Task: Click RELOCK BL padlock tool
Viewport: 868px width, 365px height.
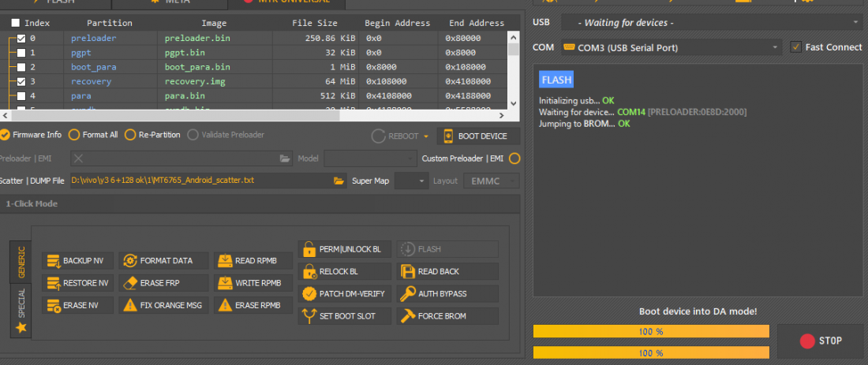Action: (x=344, y=271)
